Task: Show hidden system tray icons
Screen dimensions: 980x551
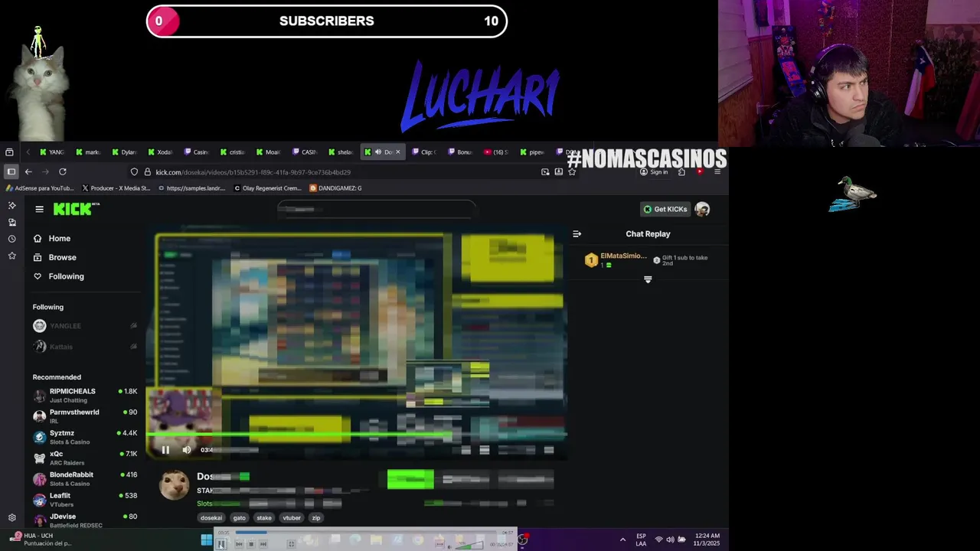Action: pos(622,540)
